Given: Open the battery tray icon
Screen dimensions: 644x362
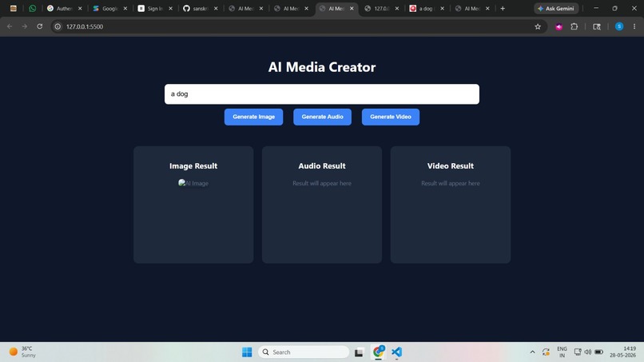Looking at the screenshot, I should click(x=598, y=352).
